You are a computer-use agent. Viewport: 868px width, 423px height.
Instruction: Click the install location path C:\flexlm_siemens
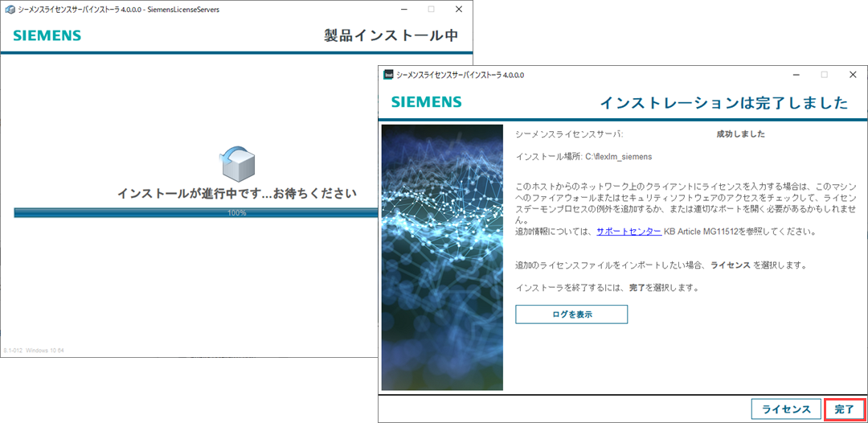[x=618, y=156]
